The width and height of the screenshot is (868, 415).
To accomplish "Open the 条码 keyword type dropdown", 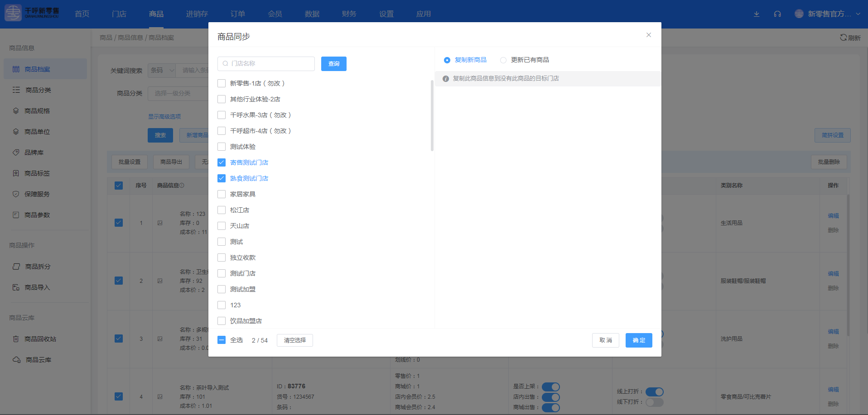I will 161,70.
